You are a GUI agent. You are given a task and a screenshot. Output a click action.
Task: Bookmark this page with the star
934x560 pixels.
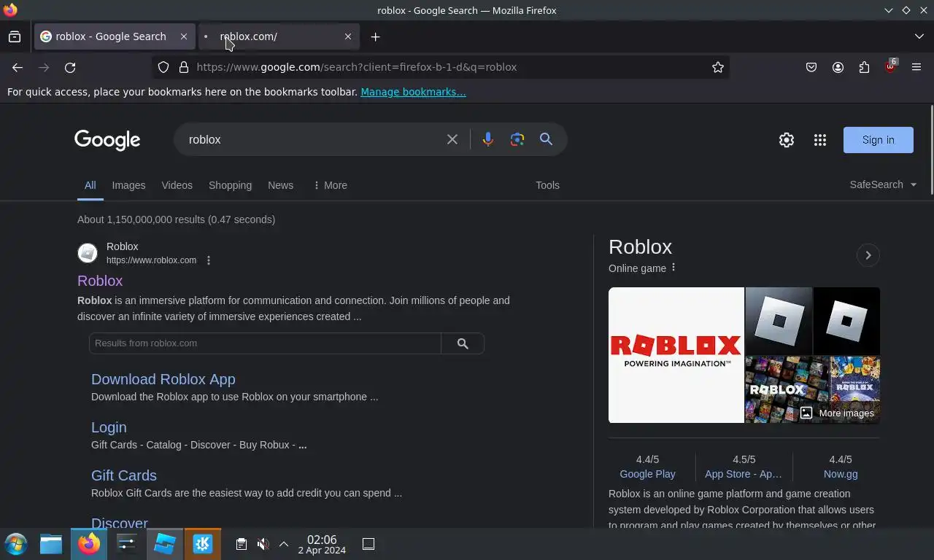pyautogui.click(x=718, y=67)
